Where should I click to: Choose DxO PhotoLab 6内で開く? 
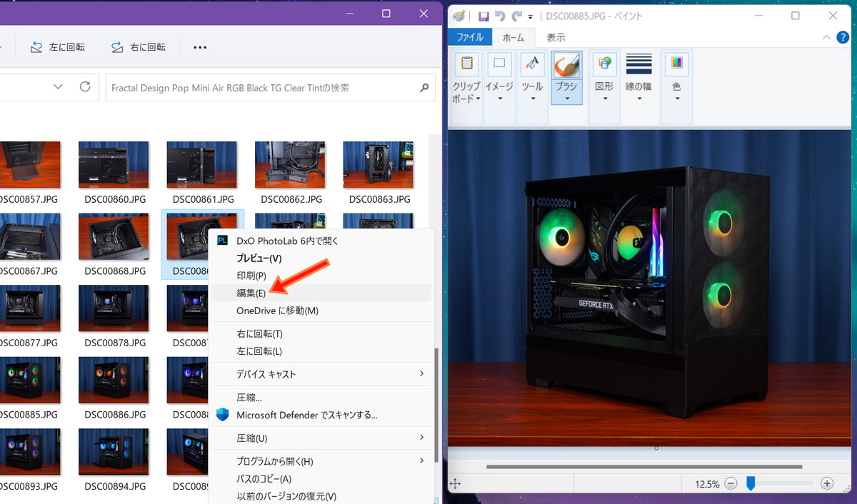point(321,241)
